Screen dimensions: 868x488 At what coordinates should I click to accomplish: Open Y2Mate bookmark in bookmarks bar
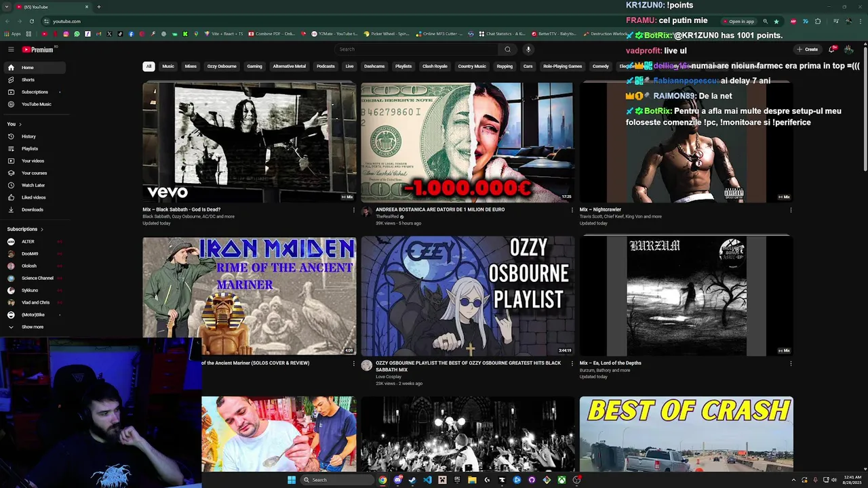[334, 34]
